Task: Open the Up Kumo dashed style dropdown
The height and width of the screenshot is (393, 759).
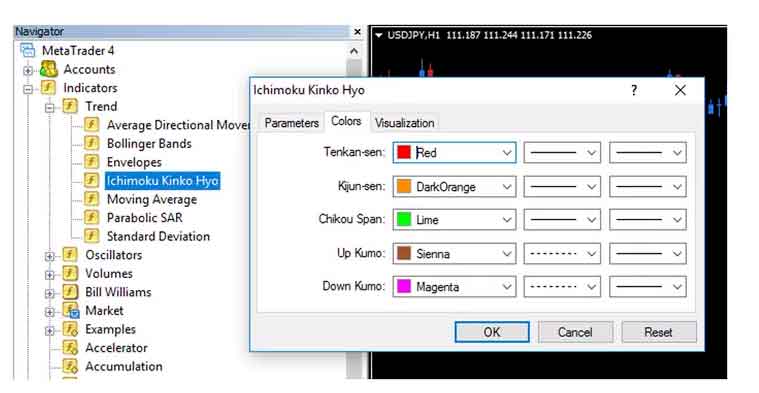Action: point(562,254)
